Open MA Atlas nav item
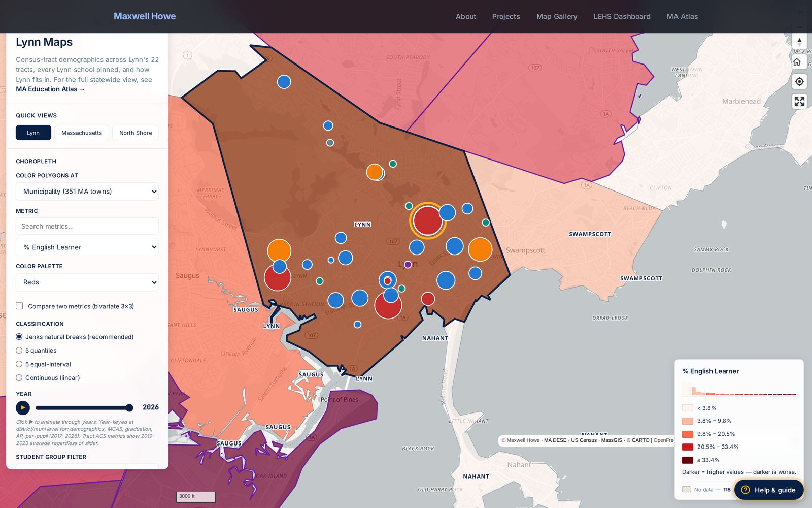This screenshot has width=812, height=508. coord(682,16)
